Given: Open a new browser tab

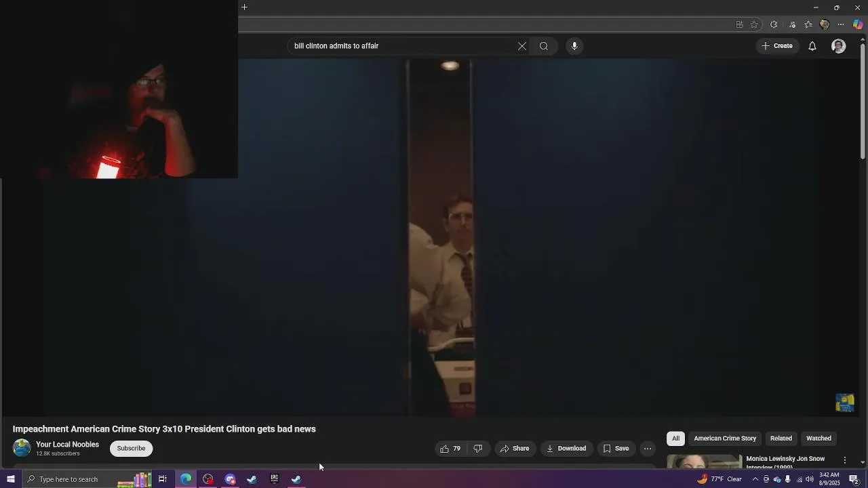Looking at the screenshot, I should click(244, 7).
